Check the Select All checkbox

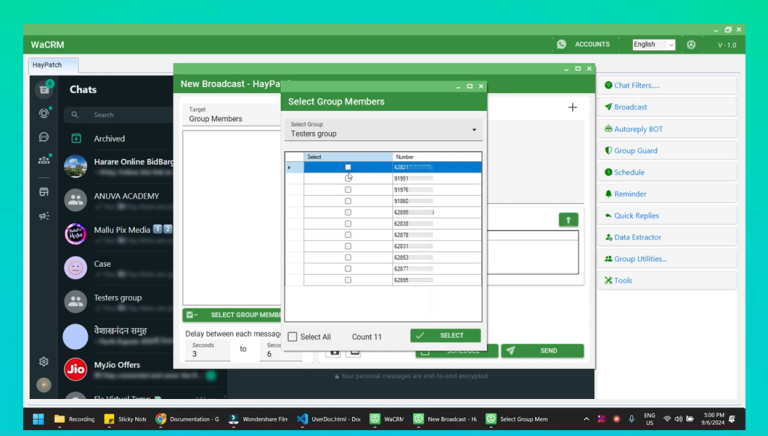(293, 337)
